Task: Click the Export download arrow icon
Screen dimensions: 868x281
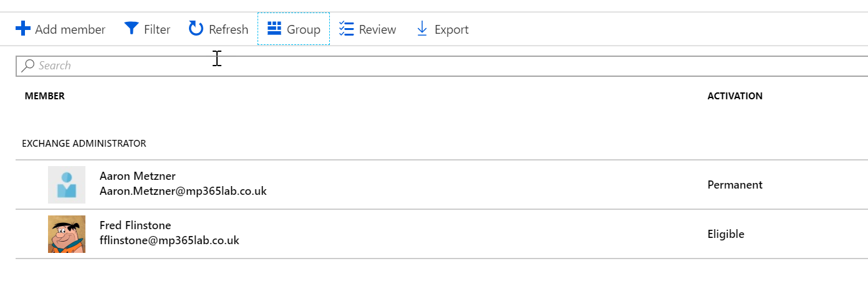Action: (422, 29)
